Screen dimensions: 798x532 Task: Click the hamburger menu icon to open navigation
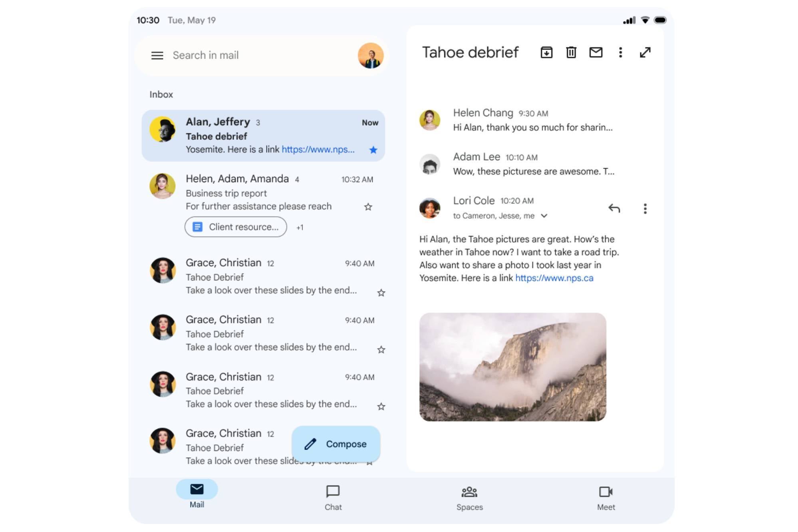click(x=157, y=55)
